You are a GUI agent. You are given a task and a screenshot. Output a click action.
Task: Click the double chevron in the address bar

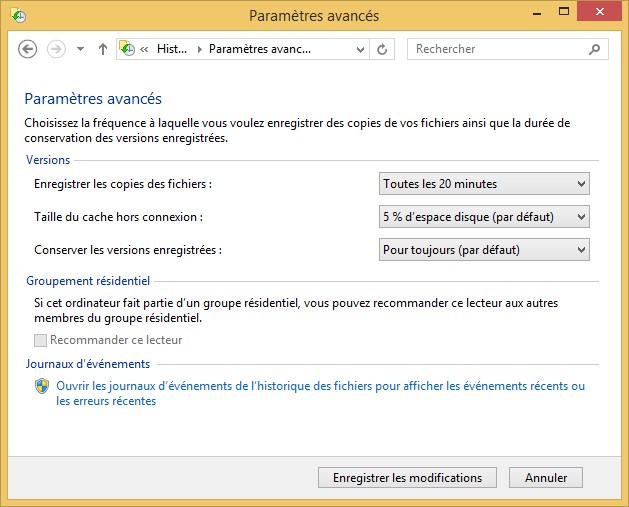point(144,49)
